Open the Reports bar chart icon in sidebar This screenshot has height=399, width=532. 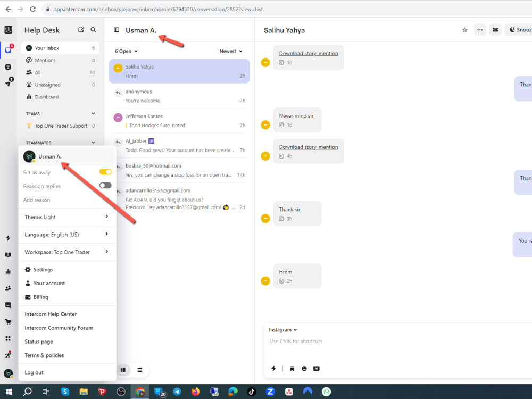(x=8, y=271)
